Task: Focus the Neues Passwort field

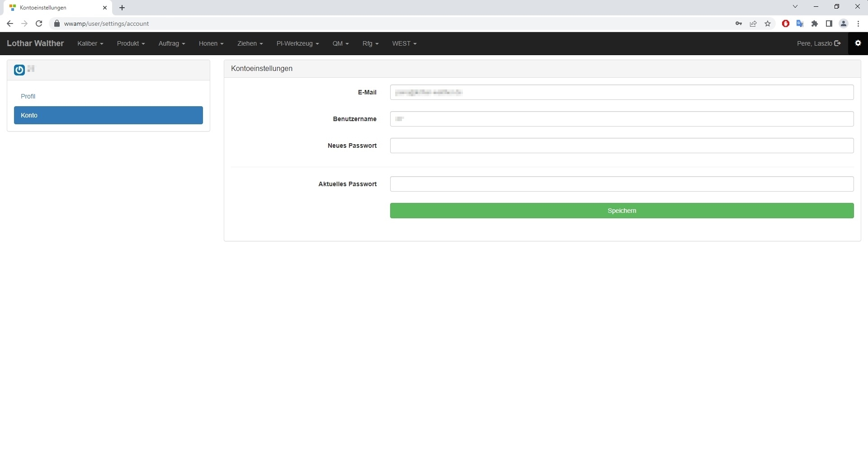Action: 622,146
